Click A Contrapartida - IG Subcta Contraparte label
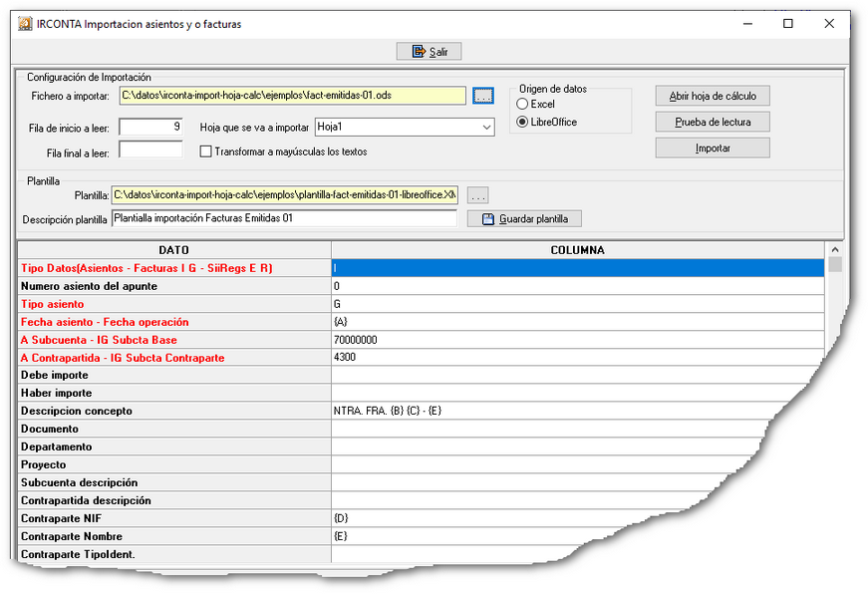The image size is (868, 594). pos(123,358)
